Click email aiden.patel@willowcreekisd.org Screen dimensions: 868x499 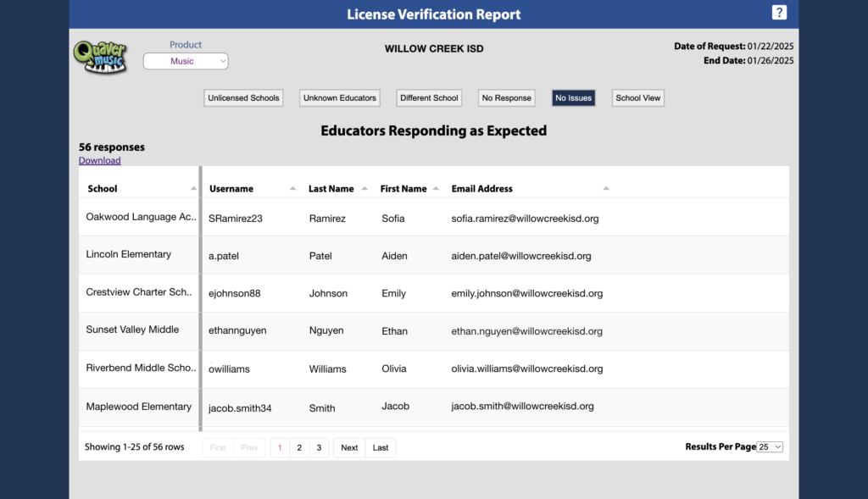tap(521, 256)
